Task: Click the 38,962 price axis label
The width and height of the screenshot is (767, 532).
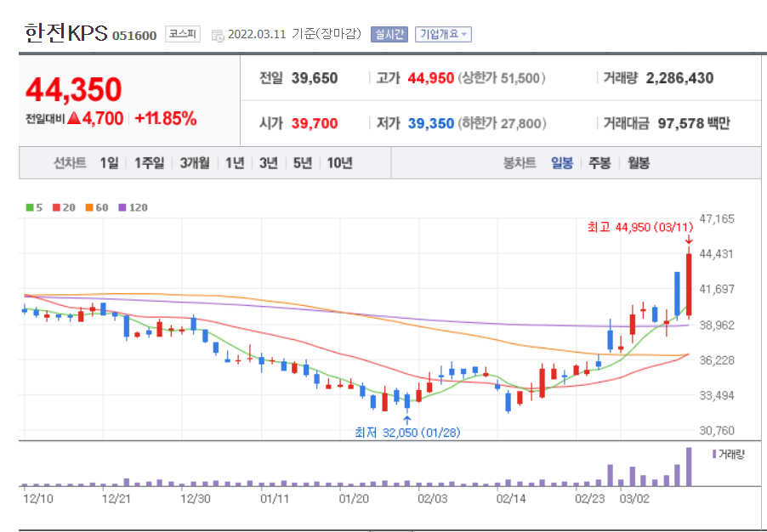Action: [717, 325]
